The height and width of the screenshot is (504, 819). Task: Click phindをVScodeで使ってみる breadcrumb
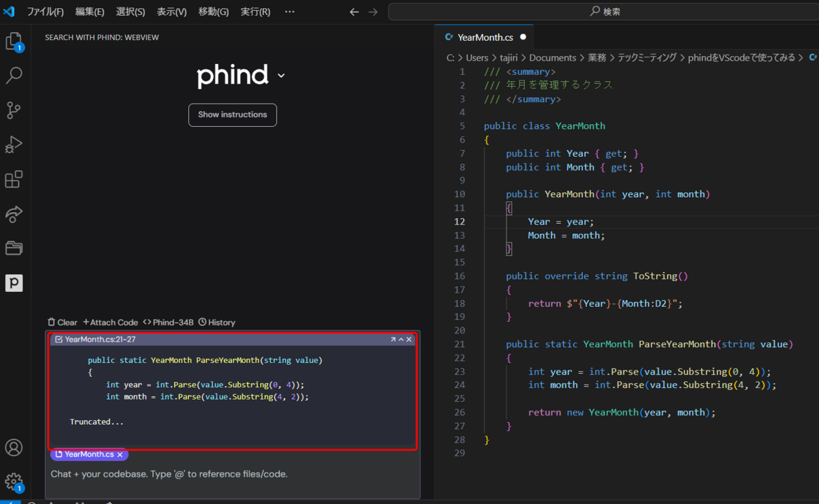(x=741, y=58)
